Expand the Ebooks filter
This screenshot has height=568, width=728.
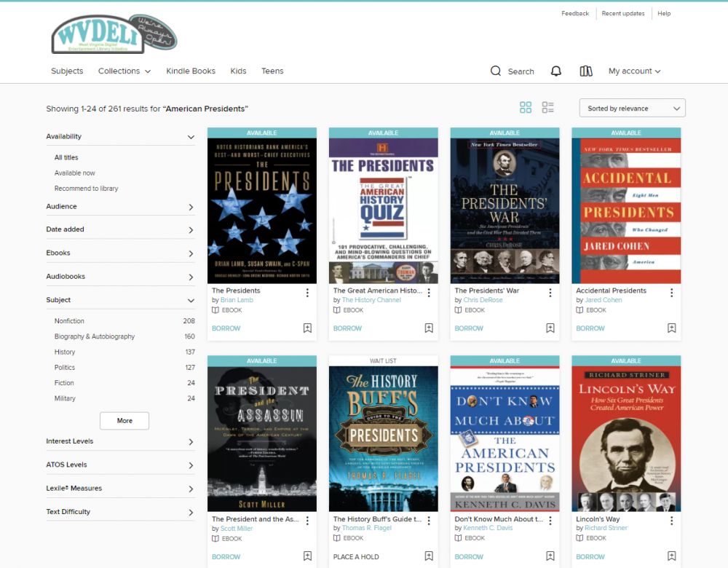120,253
